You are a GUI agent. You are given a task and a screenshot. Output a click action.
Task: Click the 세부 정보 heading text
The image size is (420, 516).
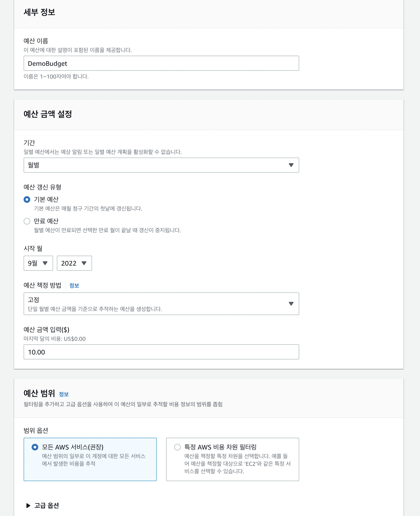(39, 12)
